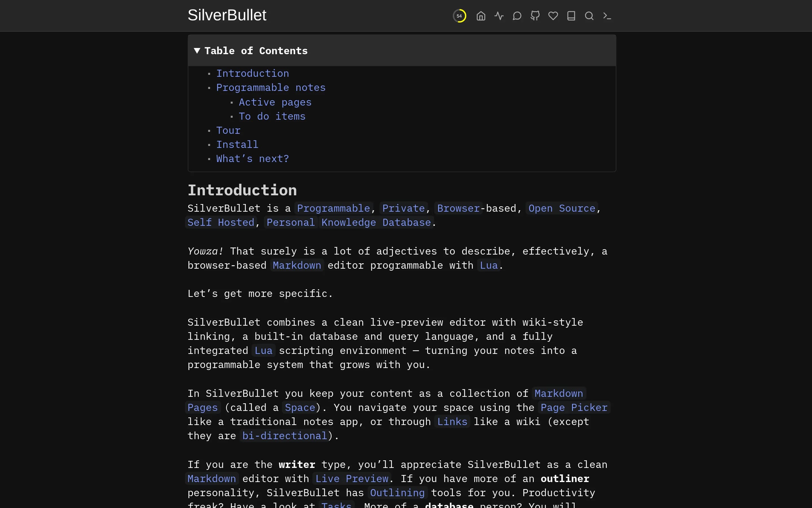The image size is (812, 508).
Task: Open the Programmable wiki link
Action: point(334,208)
